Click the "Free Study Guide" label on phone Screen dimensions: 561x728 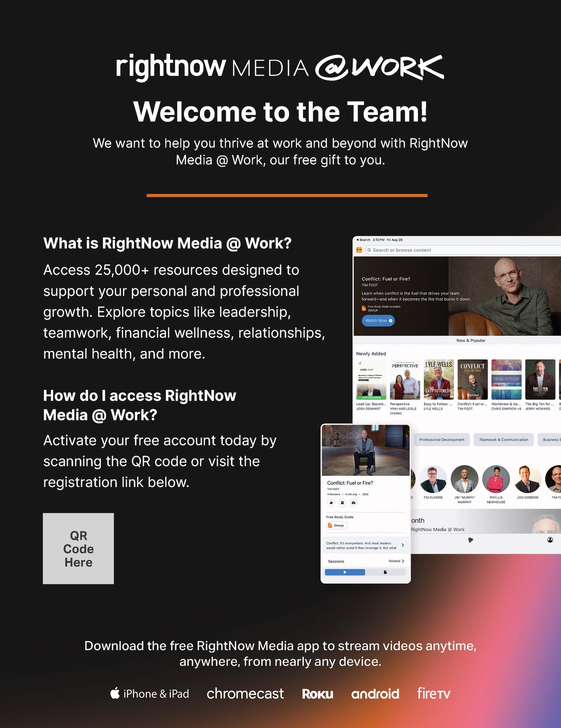click(340, 517)
